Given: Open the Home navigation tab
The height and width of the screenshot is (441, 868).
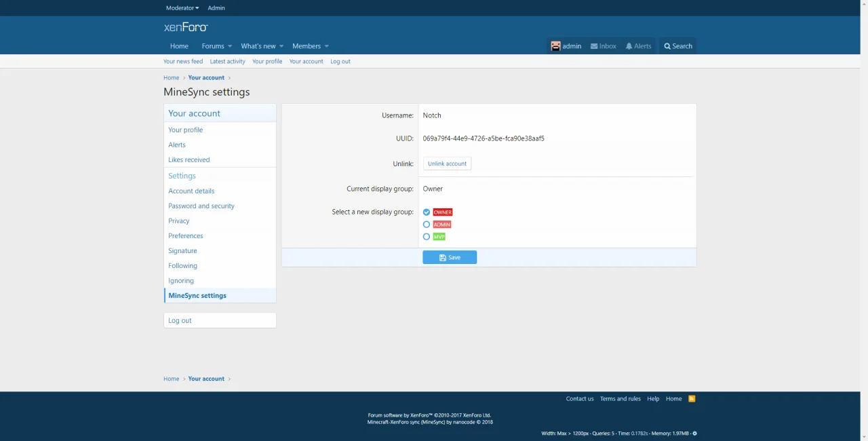Looking at the screenshot, I should (179, 46).
